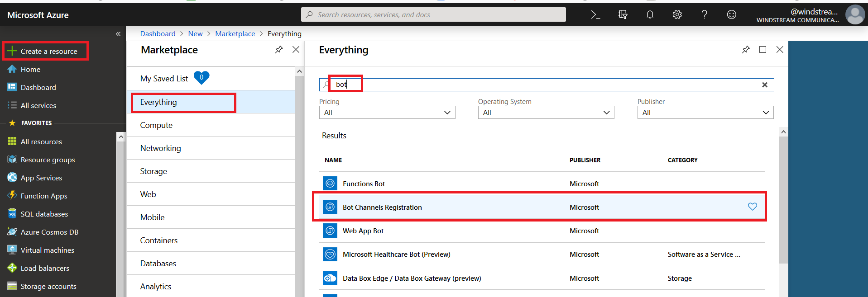Screen dimensions: 868x297
Task: Select the Everything category
Action: pyautogui.click(x=211, y=102)
